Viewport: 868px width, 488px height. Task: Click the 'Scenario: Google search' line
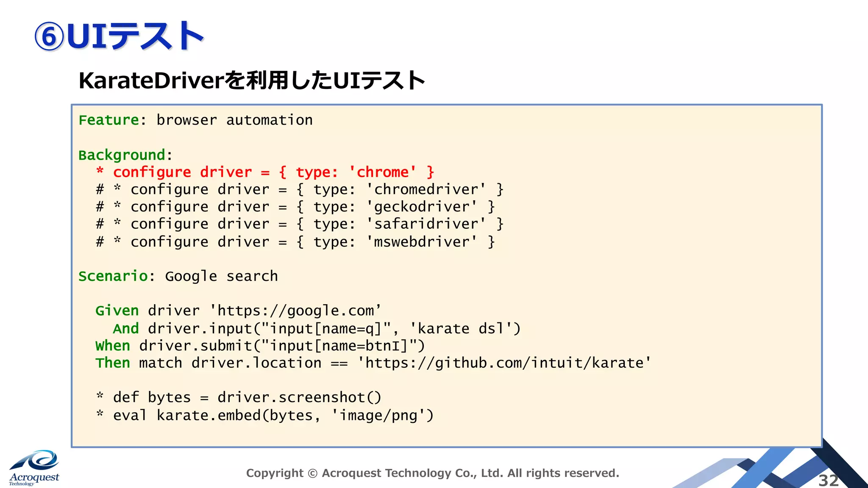click(x=178, y=276)
